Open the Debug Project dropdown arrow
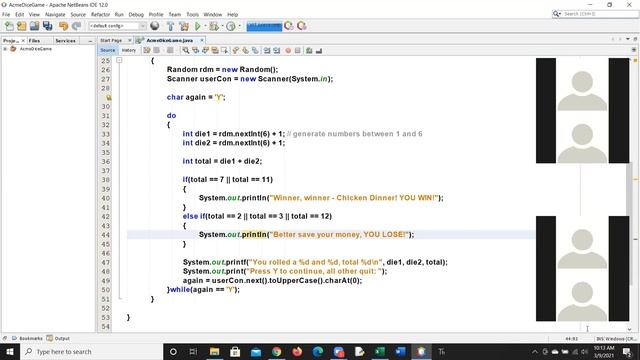 (x=222, y=26)
